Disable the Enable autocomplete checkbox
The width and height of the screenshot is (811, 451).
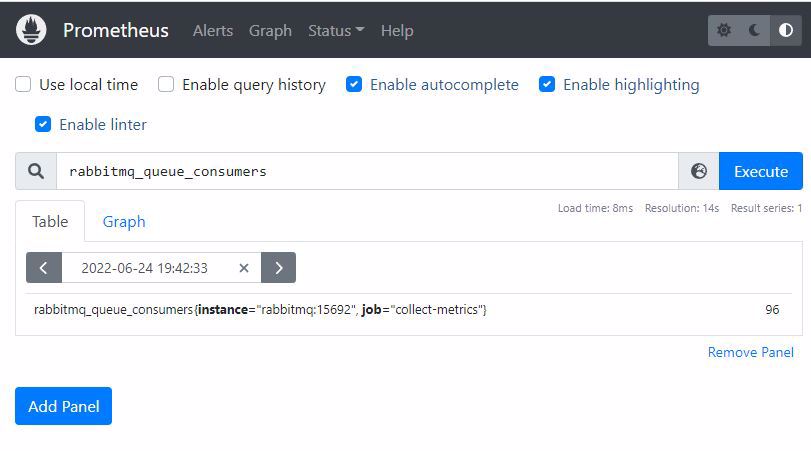coord(354,84)
